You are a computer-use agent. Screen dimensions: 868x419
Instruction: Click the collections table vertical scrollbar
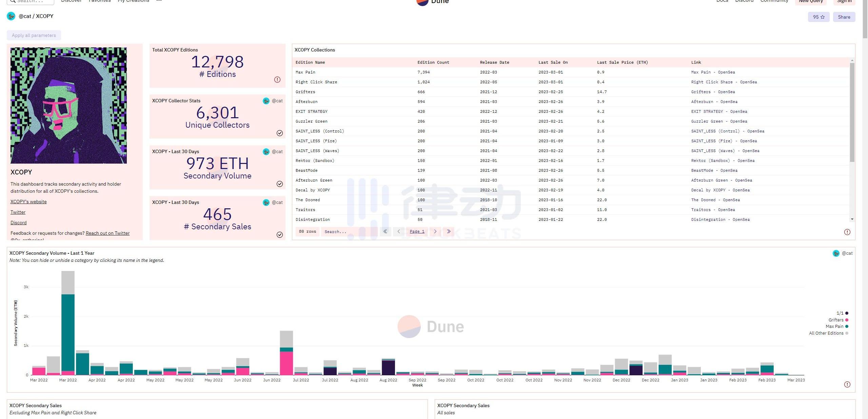(852, 112)
